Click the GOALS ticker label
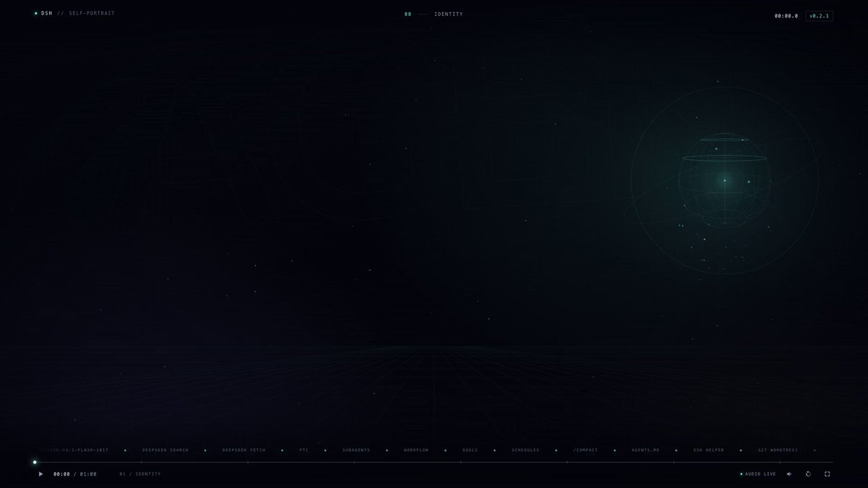 click(x=470, y=450)
